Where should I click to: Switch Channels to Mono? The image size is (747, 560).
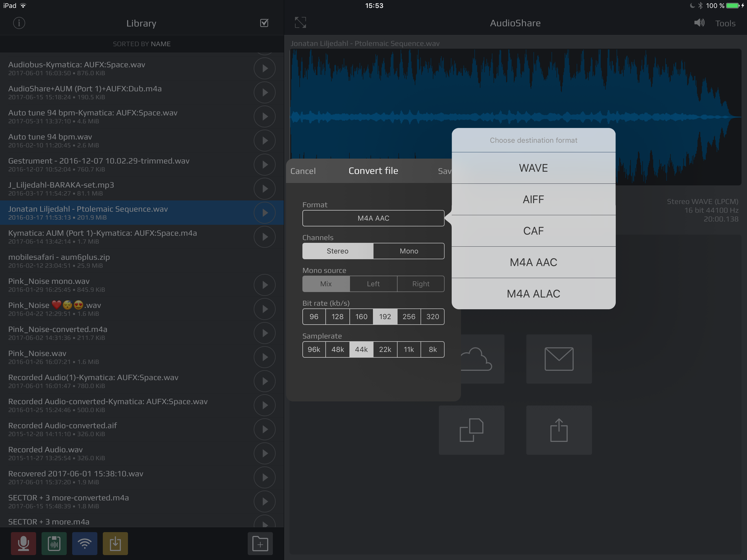pyautogui.click(x=408, y=251)
